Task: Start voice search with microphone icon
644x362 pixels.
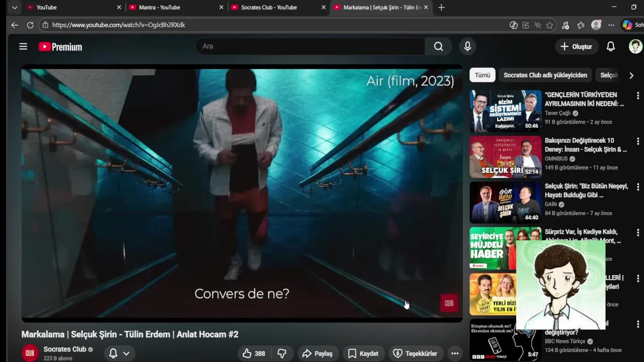Action: tap(467, 46)
